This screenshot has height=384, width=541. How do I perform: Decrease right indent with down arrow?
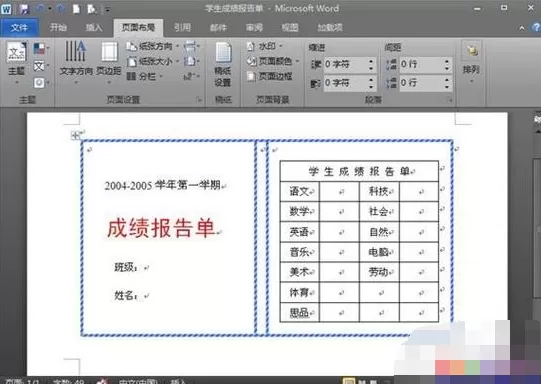(x=371, y=86)
